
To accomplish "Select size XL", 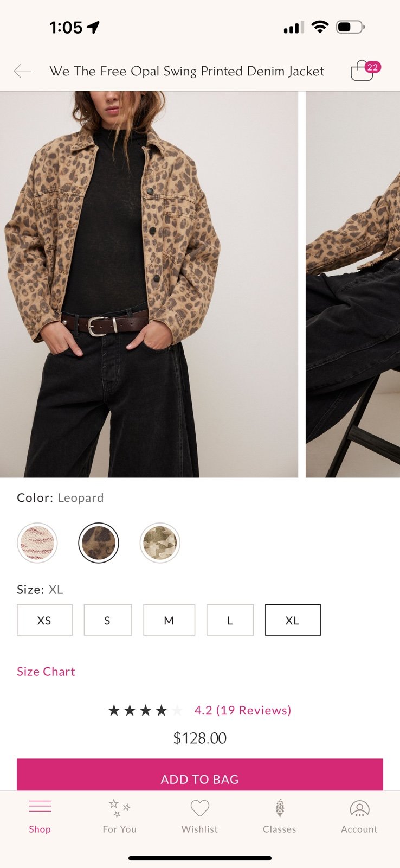I will click(293, 620).
